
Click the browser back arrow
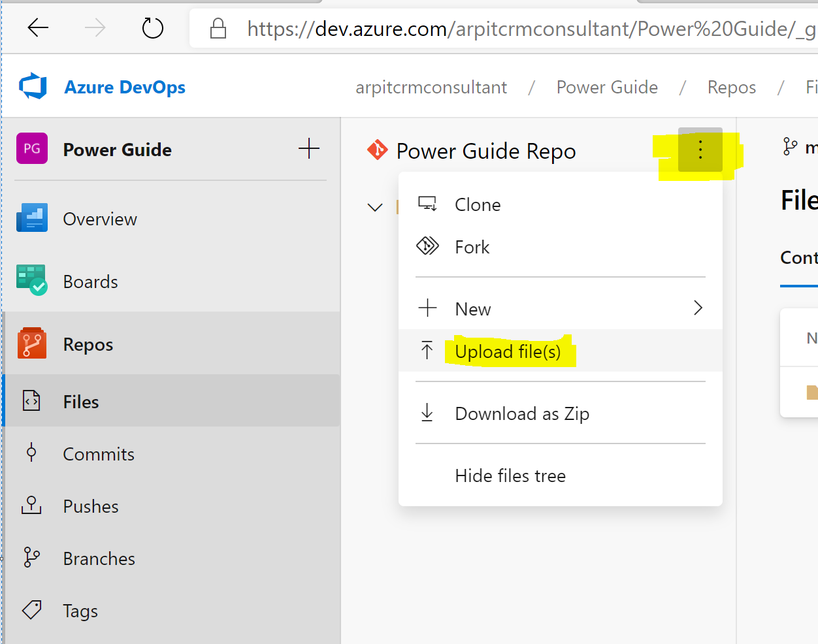pyautogui.click(x=39, y=28)
